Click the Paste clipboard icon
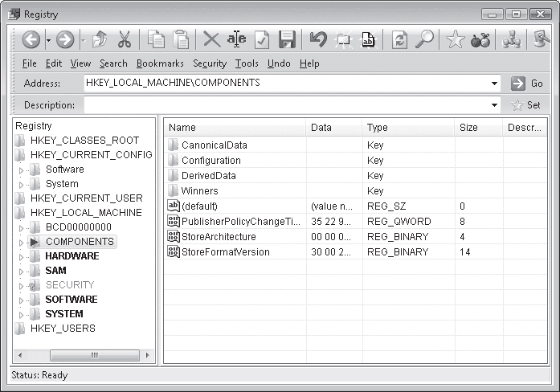This screenshot has width=560, height=392. click(181, 39)
